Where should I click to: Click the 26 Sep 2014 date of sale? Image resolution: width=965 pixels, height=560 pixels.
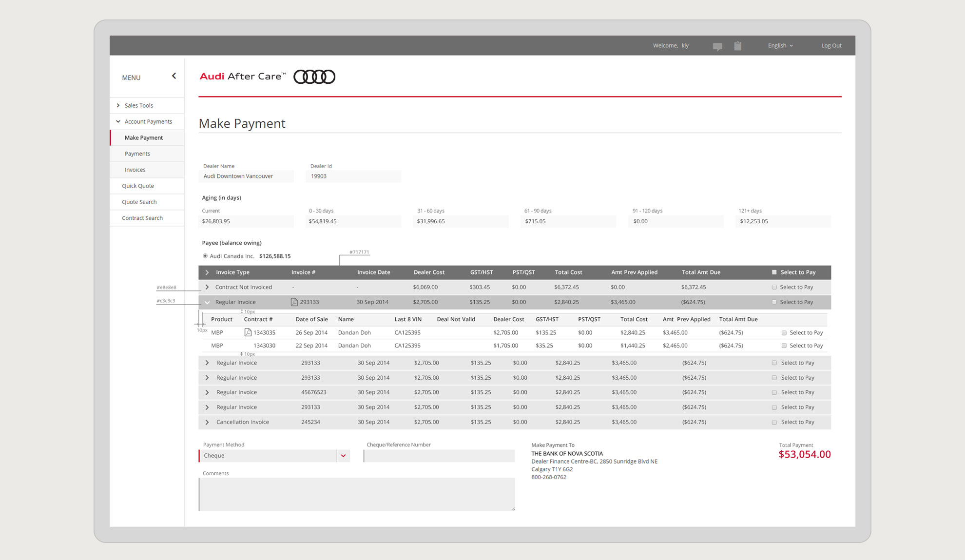click(311, 333)
